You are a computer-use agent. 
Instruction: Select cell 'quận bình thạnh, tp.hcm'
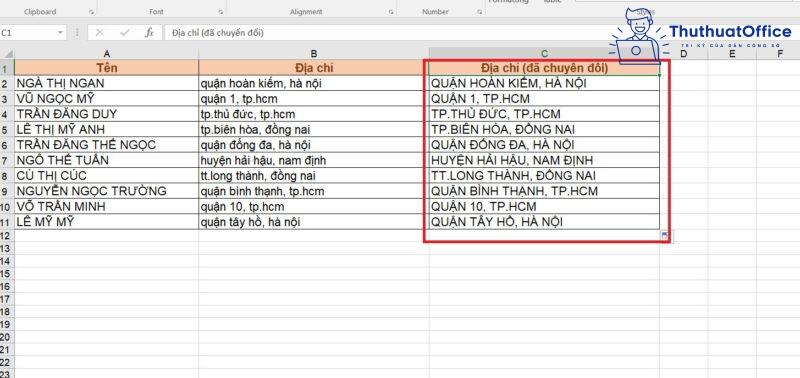pyautogui.click(x=314, y=191)
